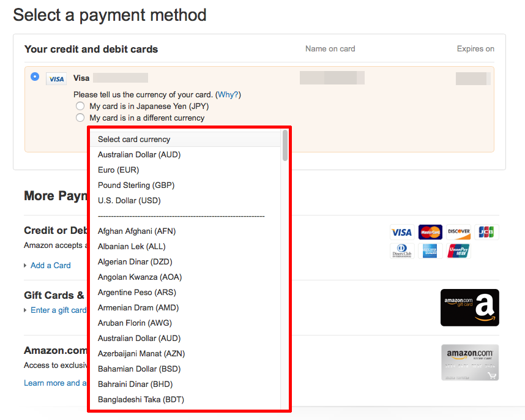
Task: Choose Euro (EUR) from currency list
Action: coord(185,170)
